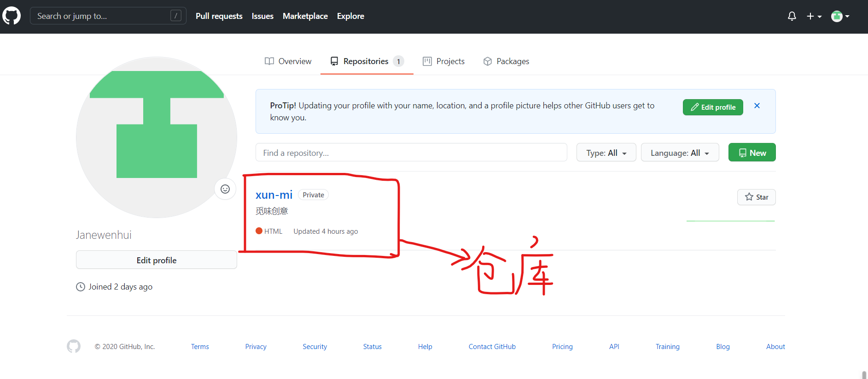Click the slash shortcut icon in search
This screenshot has height=379, width=868.
tap(176, 16)
